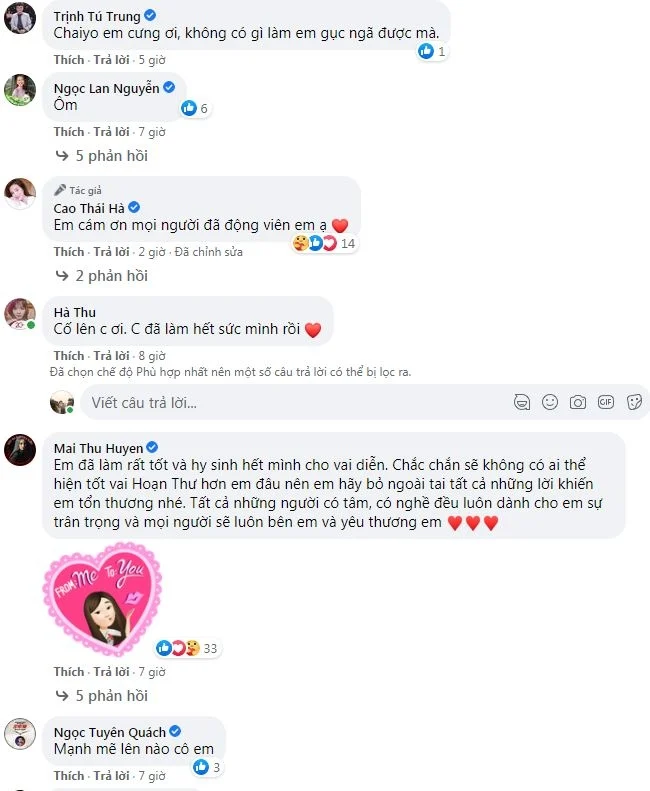Attach a photo using the camera icon
This screenshot has width=650, height=791.
[577, 402]
